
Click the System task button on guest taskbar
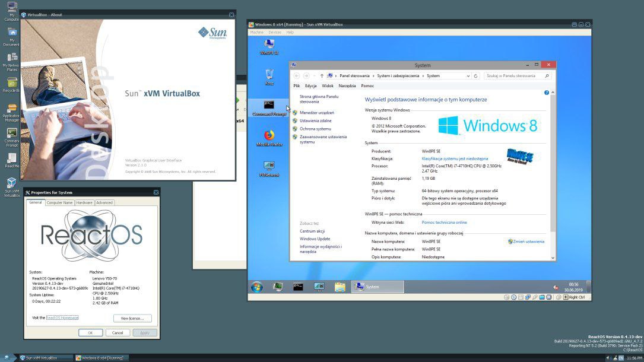[377, 287]
